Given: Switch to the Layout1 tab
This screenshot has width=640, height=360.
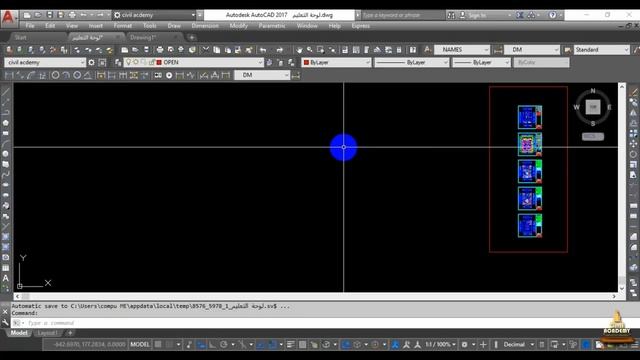Looking at the screenshot, I should 47,333.
